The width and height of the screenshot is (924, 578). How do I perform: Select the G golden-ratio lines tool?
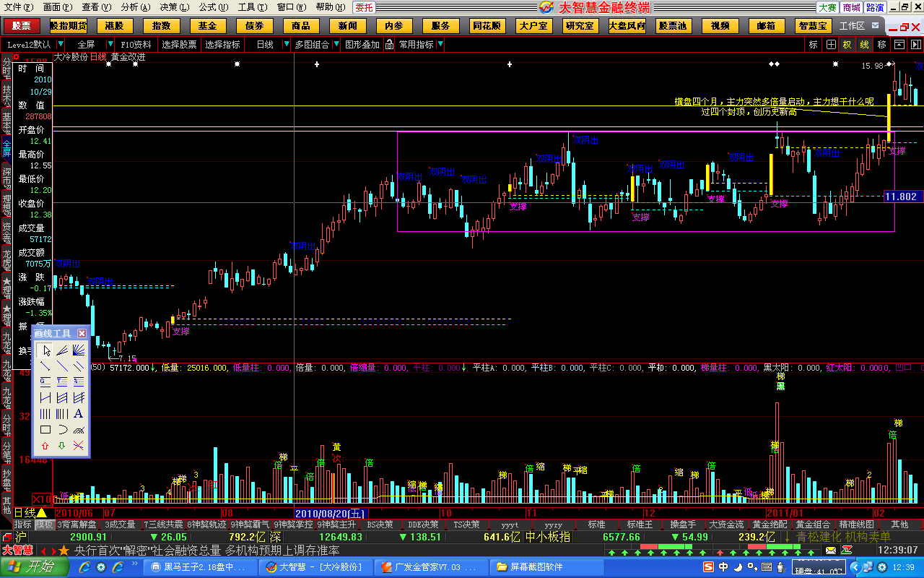(x=45, y=381)
